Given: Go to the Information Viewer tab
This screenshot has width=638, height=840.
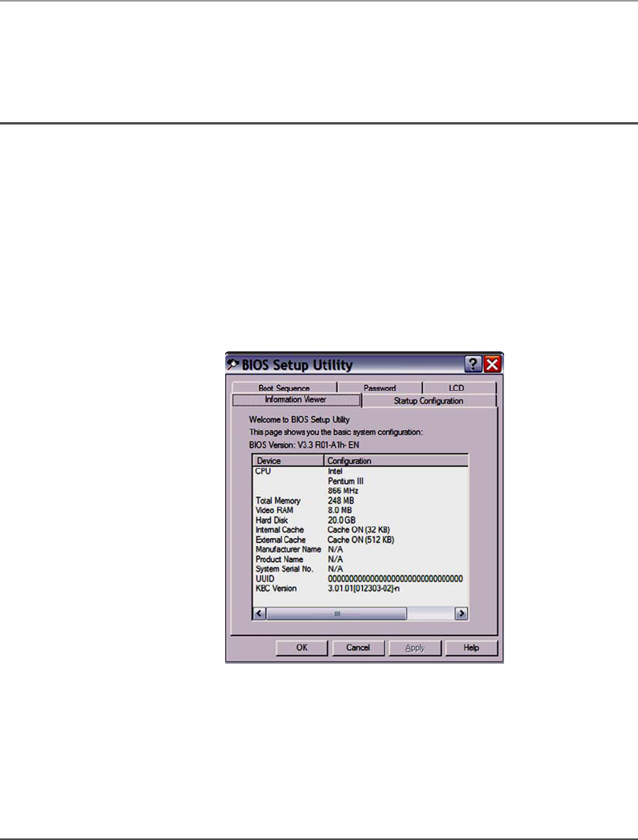Looking at the screenshot, I should point(295,400).
